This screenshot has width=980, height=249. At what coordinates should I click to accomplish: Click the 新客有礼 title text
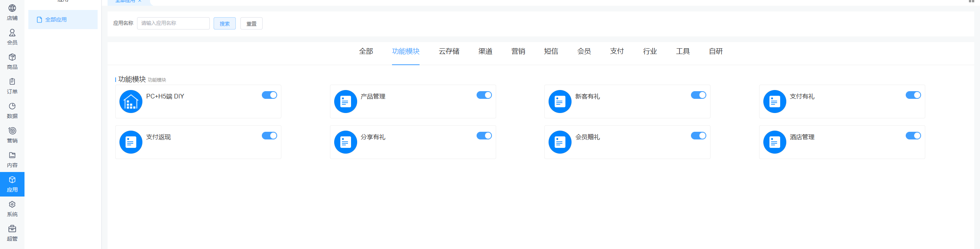[588, 97]
